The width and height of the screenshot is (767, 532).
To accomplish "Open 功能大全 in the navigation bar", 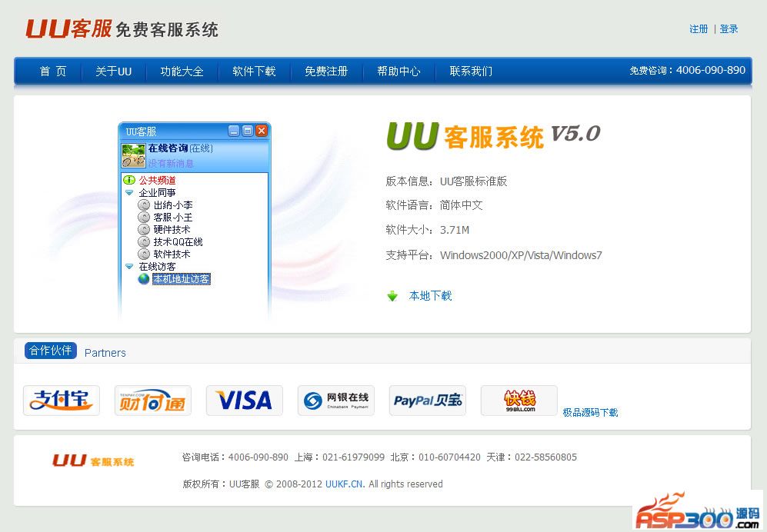I will pyautogui.click(x=182, y=71).
